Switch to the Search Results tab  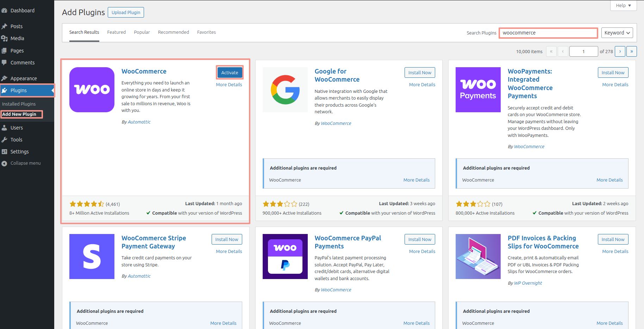(x=84, y=32)
